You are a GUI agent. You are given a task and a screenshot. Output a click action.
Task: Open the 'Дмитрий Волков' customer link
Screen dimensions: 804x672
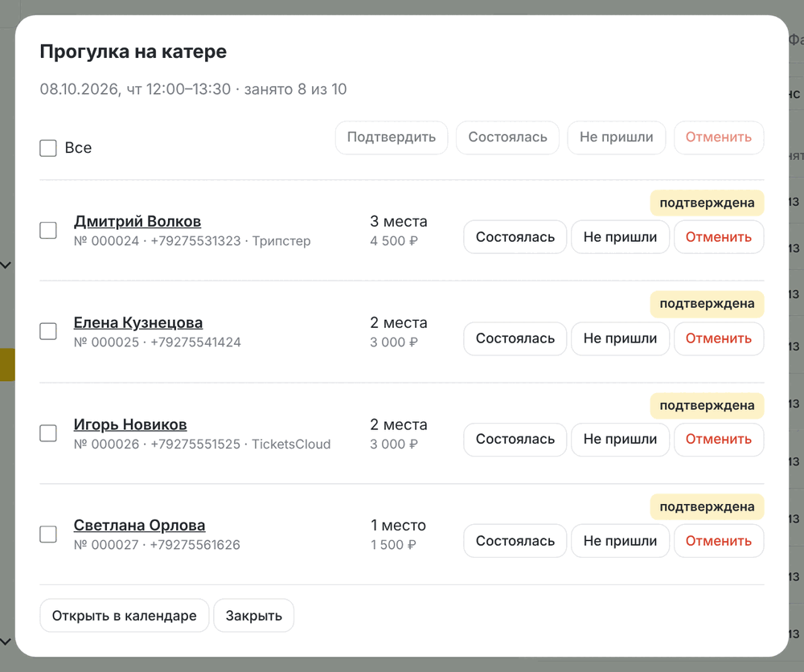(x=137, y=221)
